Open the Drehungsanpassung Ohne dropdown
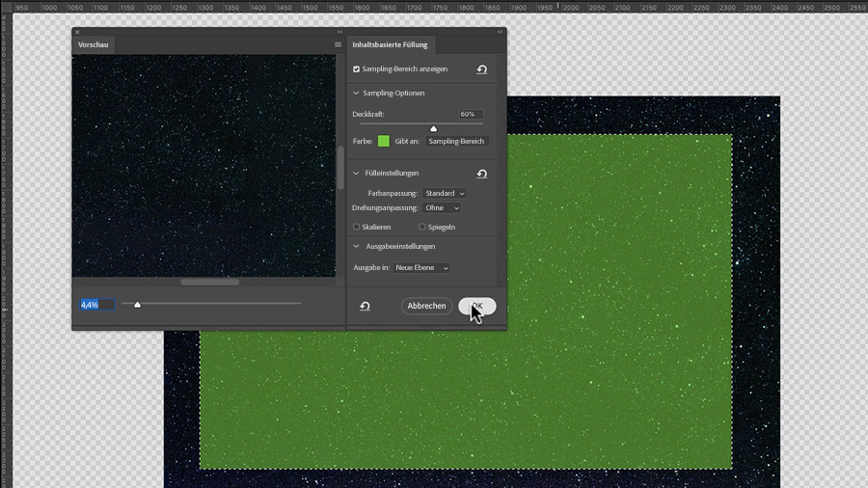The height and width of the screenshot is (488, 868). point(441,208)
